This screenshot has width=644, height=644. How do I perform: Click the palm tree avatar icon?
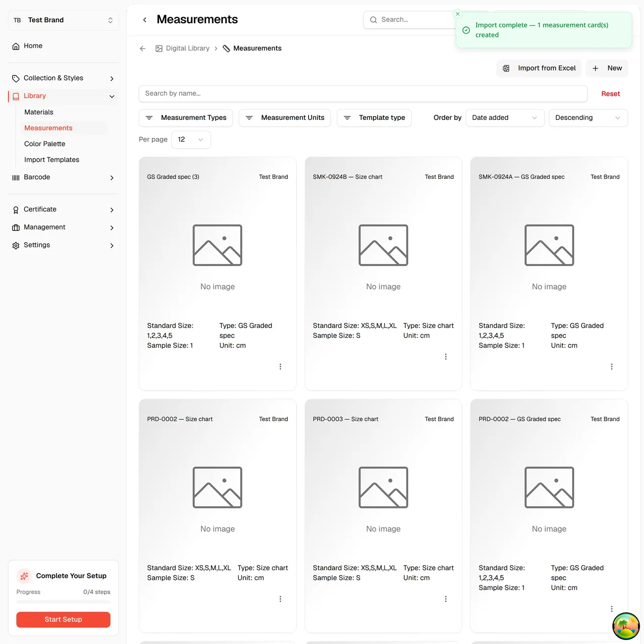[x=626, y=626]
